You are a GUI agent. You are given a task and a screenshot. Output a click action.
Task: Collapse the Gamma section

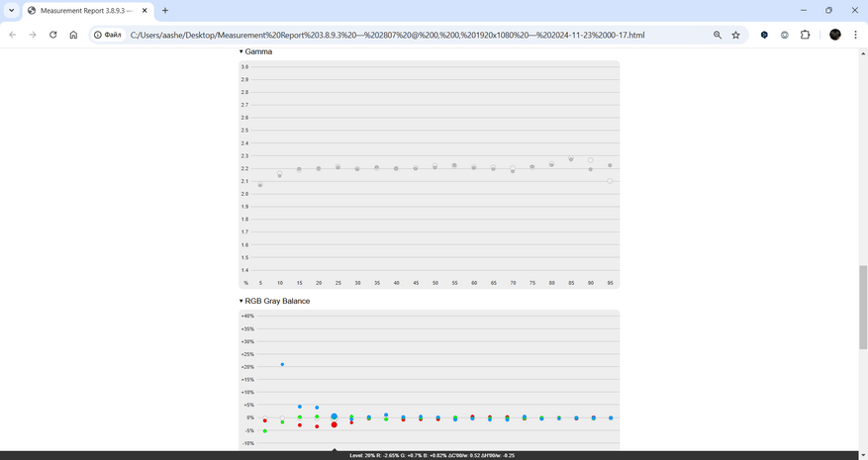tap(241, 51)
